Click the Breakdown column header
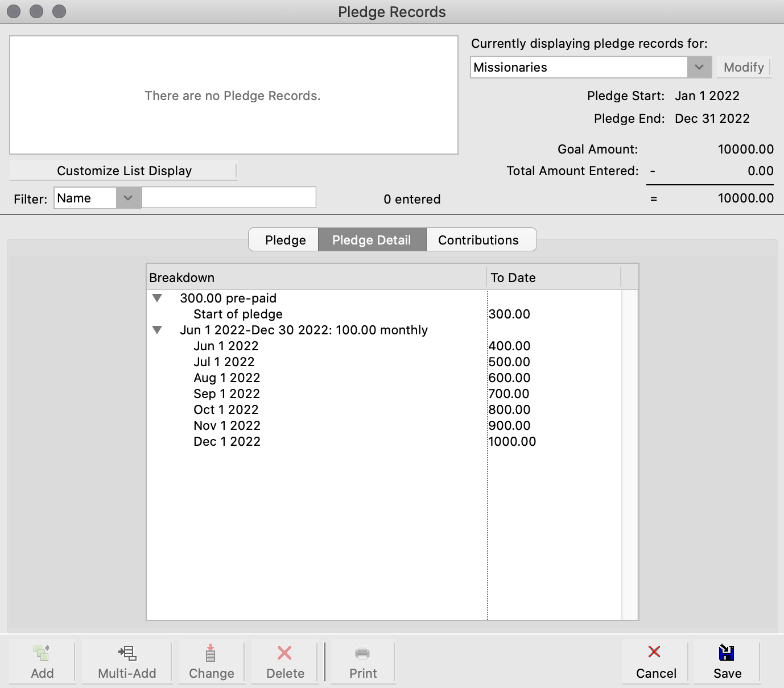784x688 pixels. point(316,277)
